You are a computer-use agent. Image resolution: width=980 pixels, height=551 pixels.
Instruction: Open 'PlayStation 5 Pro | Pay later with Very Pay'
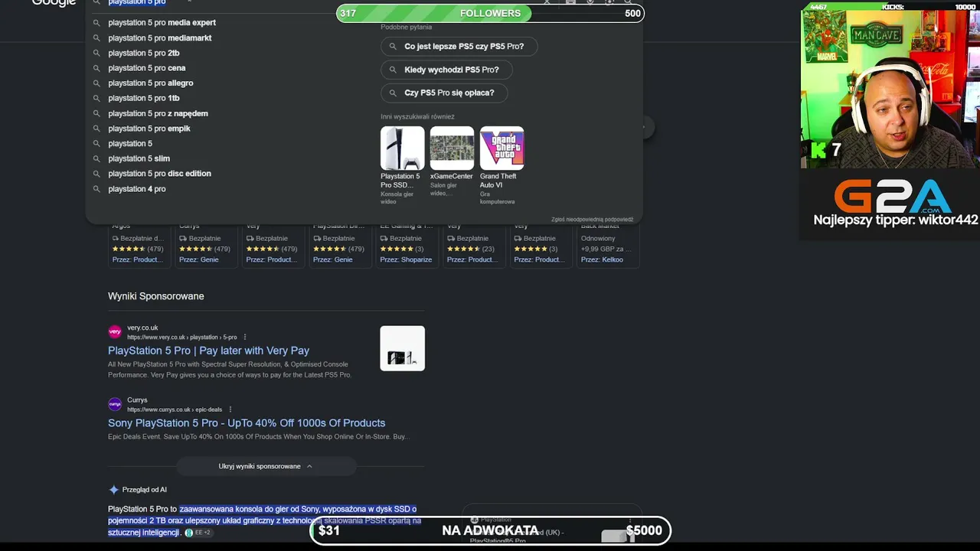208,350
